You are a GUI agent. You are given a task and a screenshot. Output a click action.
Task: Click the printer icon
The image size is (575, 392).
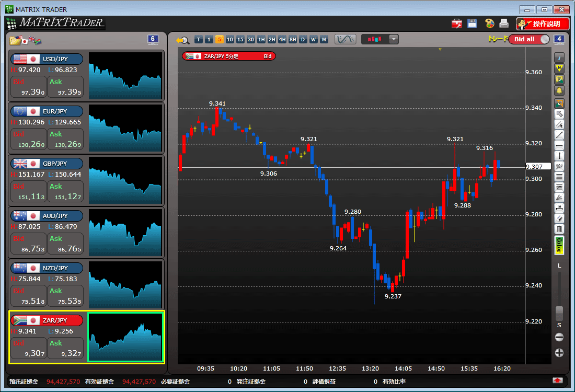click(504, 24)
